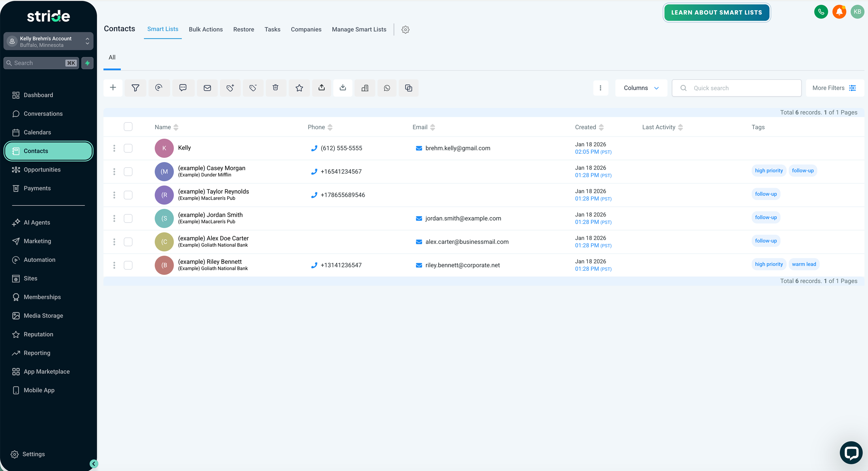The width and height of the screenshot is (868, 471).
Task: Open the Tasks tab
Action: click(272, 29)
